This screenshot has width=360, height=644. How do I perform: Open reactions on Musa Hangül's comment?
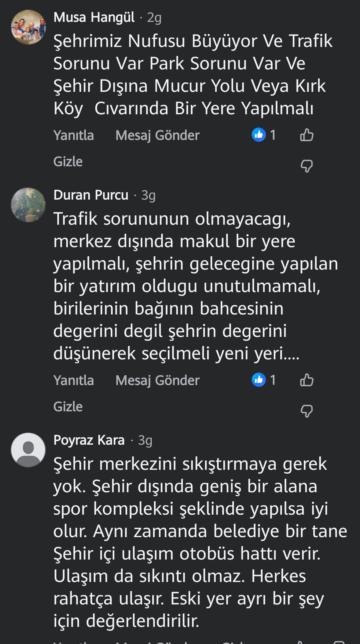click(264, 135)
